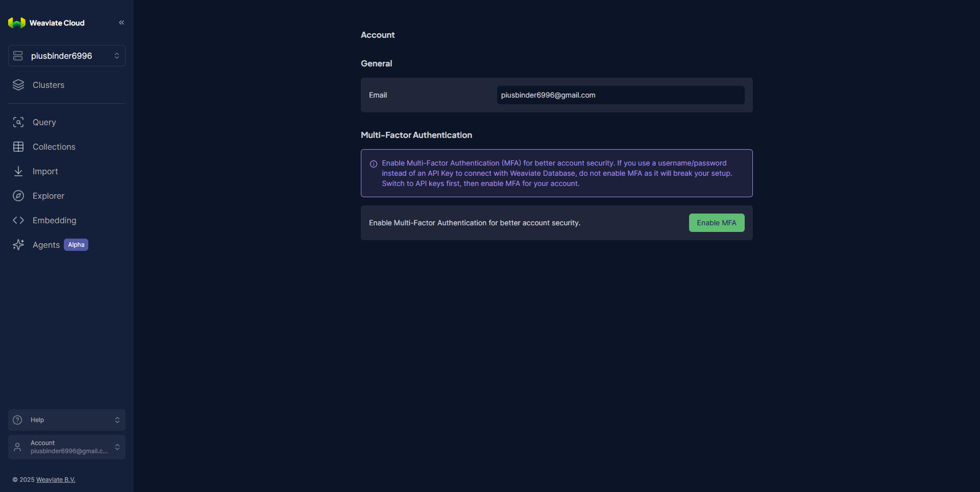This screenshot has height=492, width=980.
Task: Click the Weaviate Cloud title text
Action: point(57,23)
